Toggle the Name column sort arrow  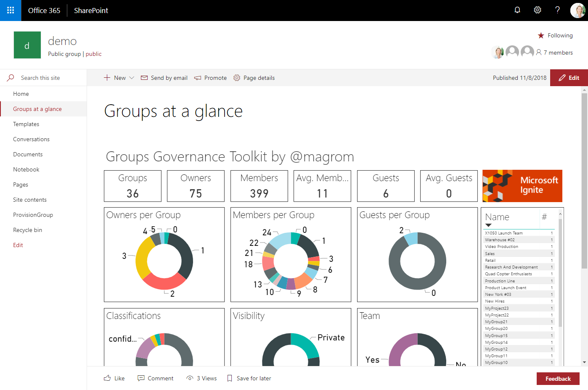[488, 225]
